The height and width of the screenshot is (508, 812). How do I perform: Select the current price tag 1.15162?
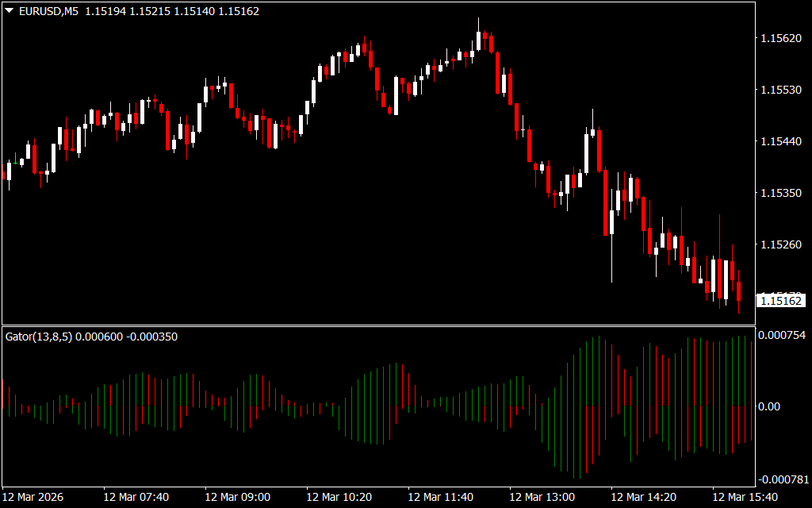(x=781, y=301)
